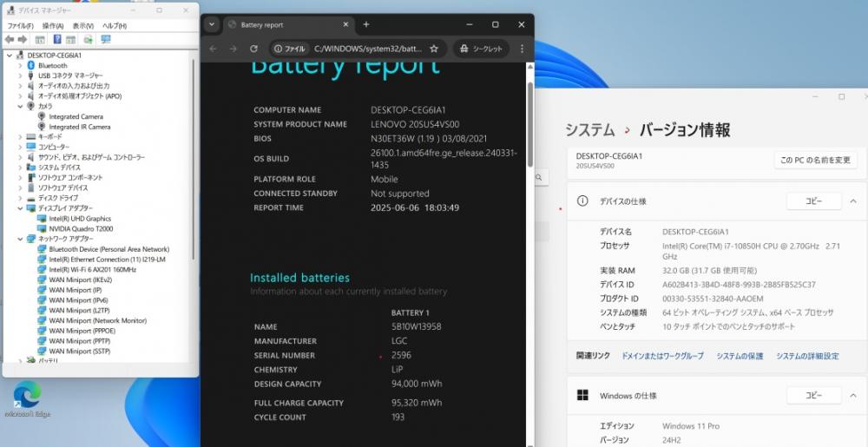Collapse the ネットワーク アダプター category
Viewport: 868px width, 447px height.
21,239
